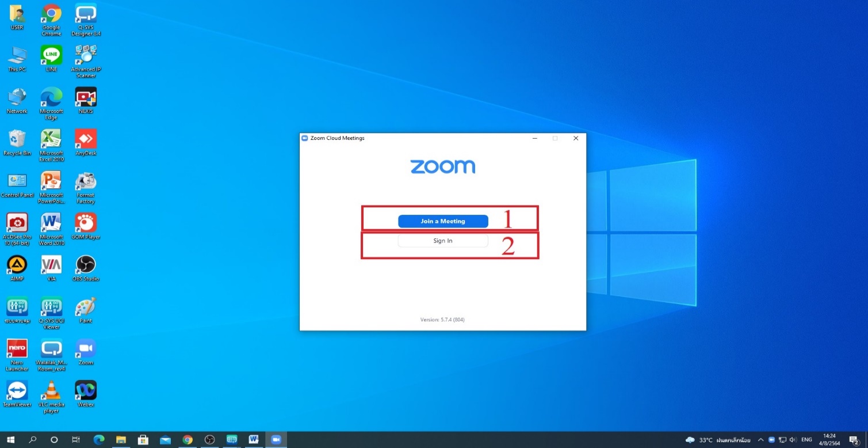
Task: Select the AnyDesk desktop shortcut
Action: coord(86,143)
